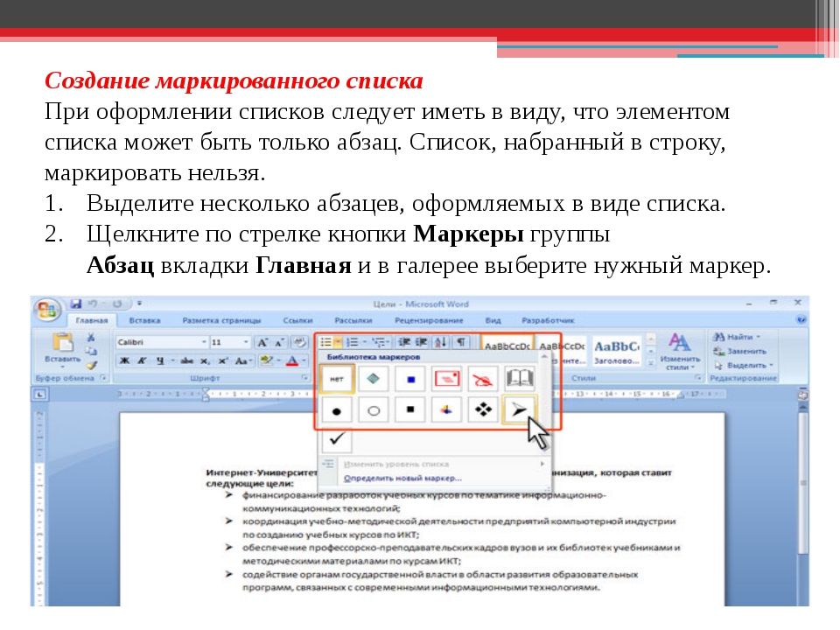Apply superscript formatting
Screen dimensions: 840x630
pyautogui.click(x=223, y=361)
